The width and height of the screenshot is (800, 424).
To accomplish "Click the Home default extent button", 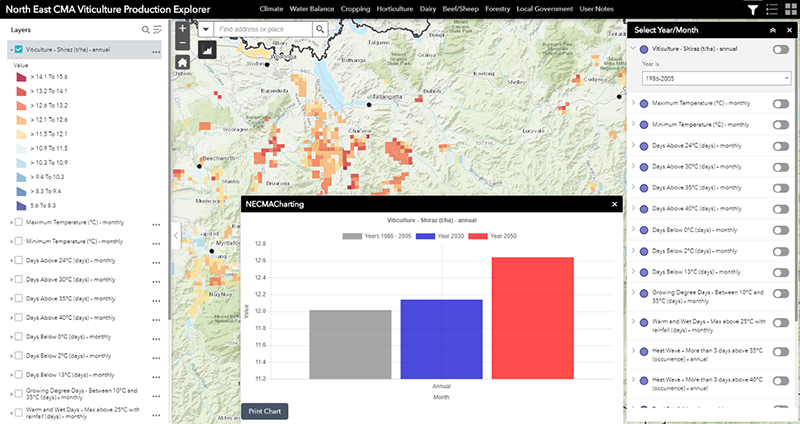I will click(x=182, y=62).
